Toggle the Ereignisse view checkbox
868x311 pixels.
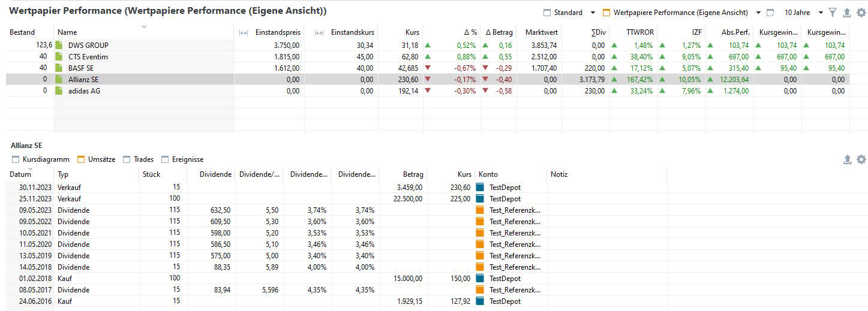click(165, 159)
